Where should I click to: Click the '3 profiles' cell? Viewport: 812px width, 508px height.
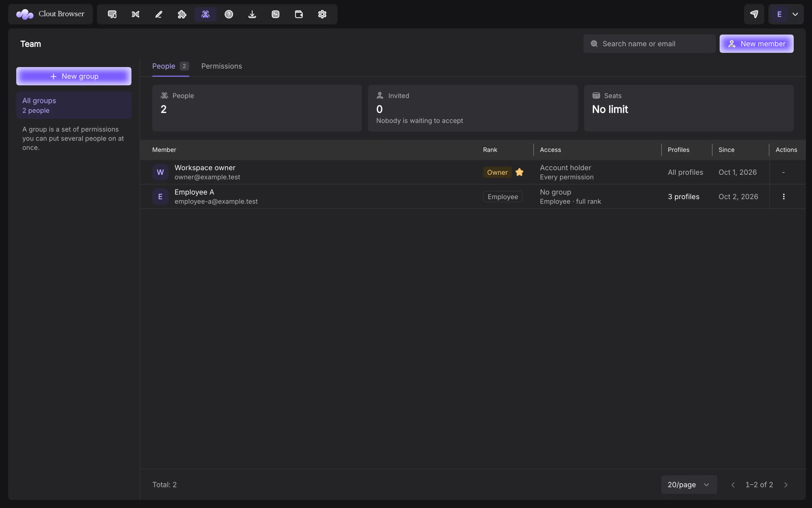click(683, 196)
